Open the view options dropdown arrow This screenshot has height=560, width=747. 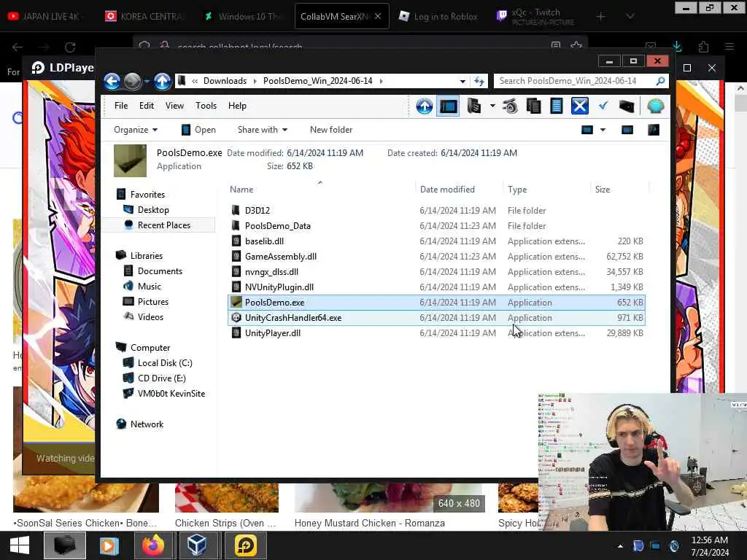603,130
